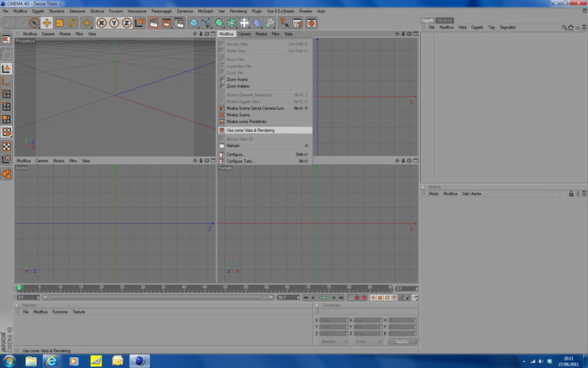Image resolution: width=588 pixels, height=368 pixels.
Task: Open the blue deformer objects icon
Action: pos(257,24)
